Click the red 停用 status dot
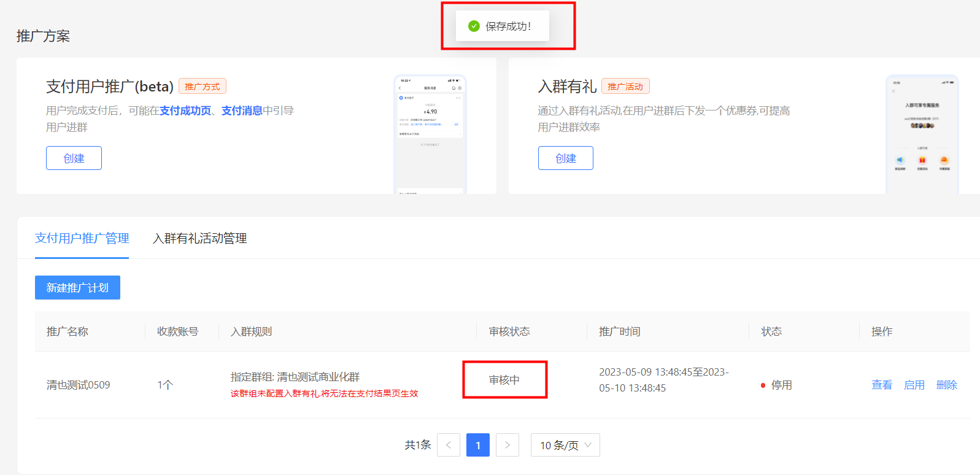Screen dimensions: 980x475 (x=763, y=385)
